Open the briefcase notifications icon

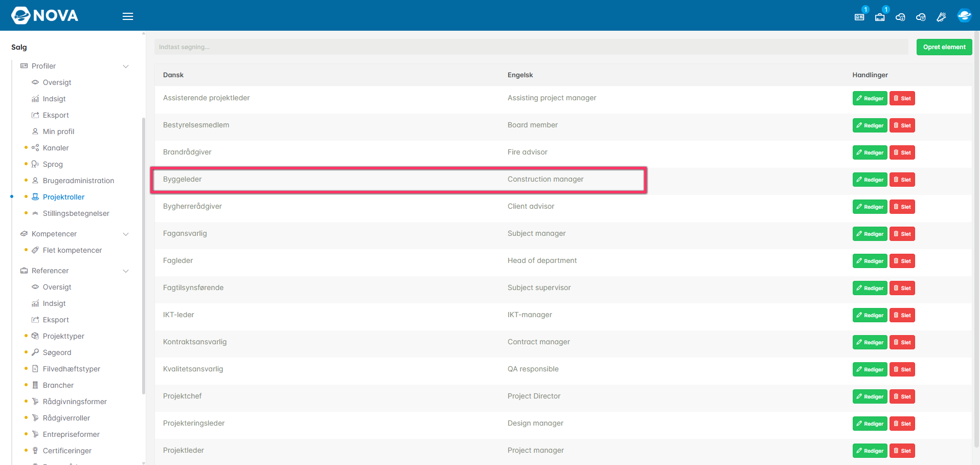pos(880,17)
